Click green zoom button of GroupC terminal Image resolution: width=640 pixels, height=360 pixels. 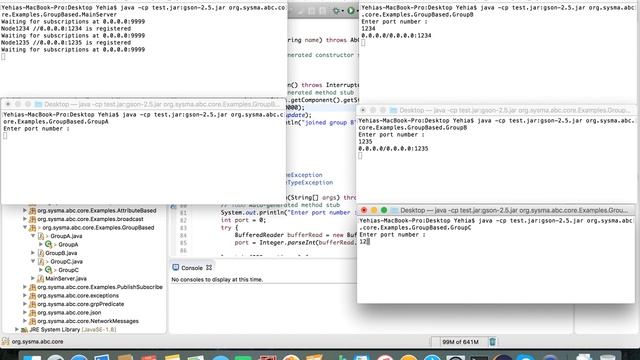click(384, 210)
